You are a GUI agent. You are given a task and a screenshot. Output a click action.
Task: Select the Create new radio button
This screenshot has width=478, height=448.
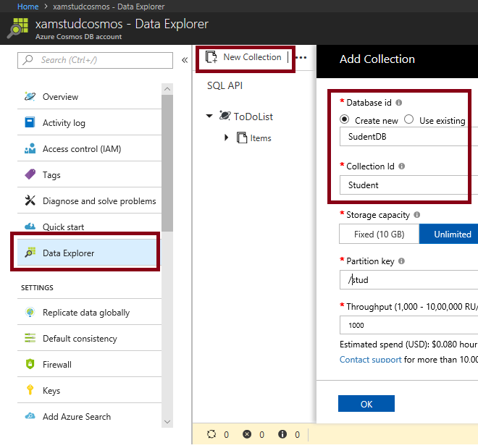pyautogui.click(x=345, y=120)
